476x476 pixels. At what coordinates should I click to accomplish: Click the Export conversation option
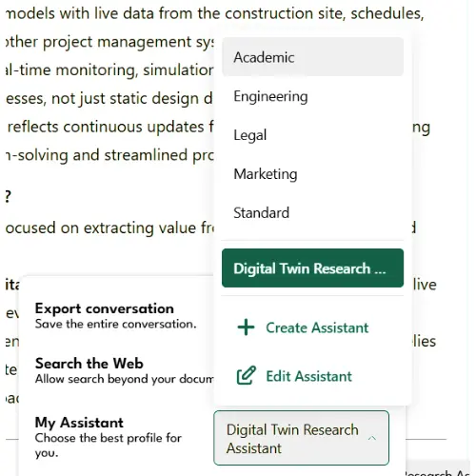point(105,308)
